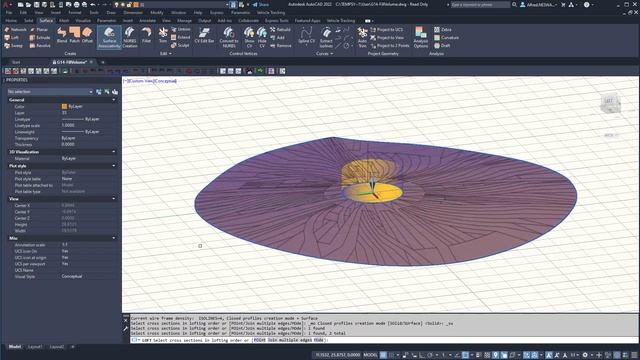This screenshot has height=360, width=640.
Task: Collapse the View properties section
Action: [x=113, y=199]
